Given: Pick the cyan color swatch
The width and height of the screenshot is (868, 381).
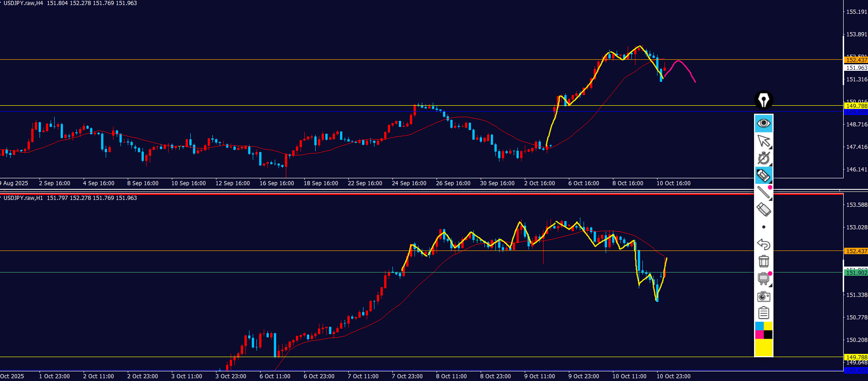Looking at the screenshot, I should 759,326.
